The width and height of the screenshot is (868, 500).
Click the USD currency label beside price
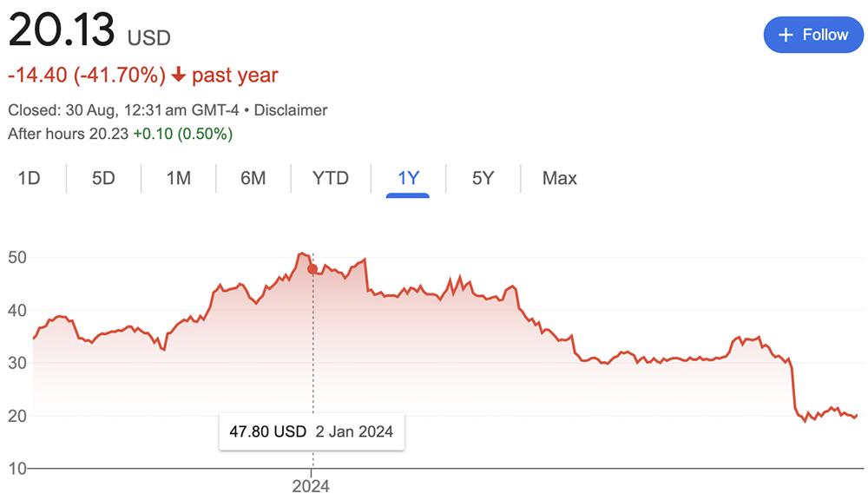pos(149,38)
